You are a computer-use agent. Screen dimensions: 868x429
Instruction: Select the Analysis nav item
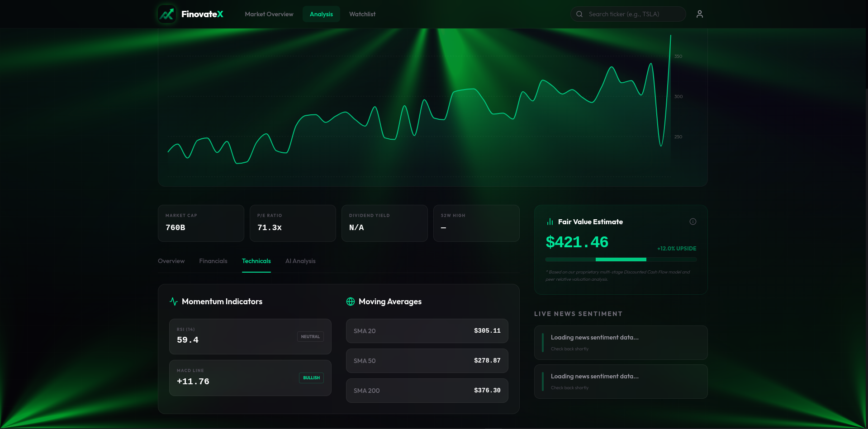tap(321, 14)
